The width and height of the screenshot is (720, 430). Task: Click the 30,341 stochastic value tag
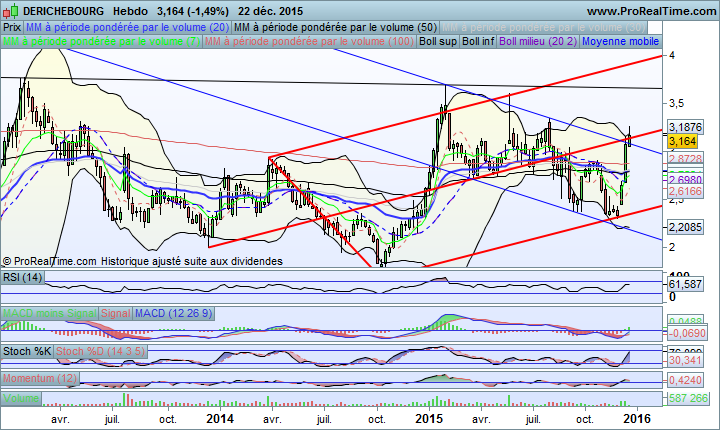686,360
